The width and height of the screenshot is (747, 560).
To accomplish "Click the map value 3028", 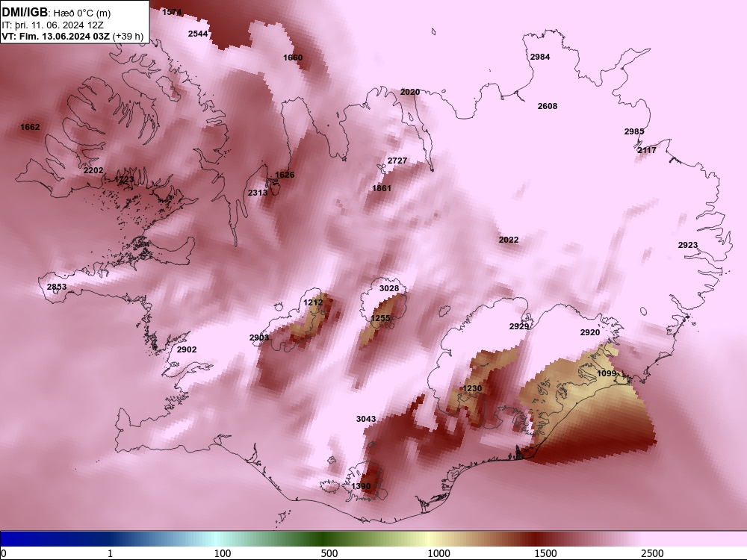I will pyautogui.click(x=389, y=288).
